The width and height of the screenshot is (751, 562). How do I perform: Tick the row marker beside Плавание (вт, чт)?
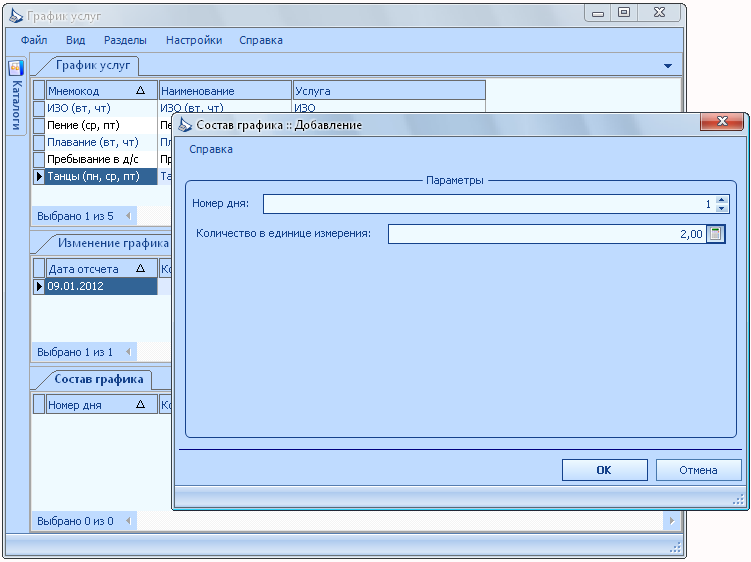[x=39, y=142]
